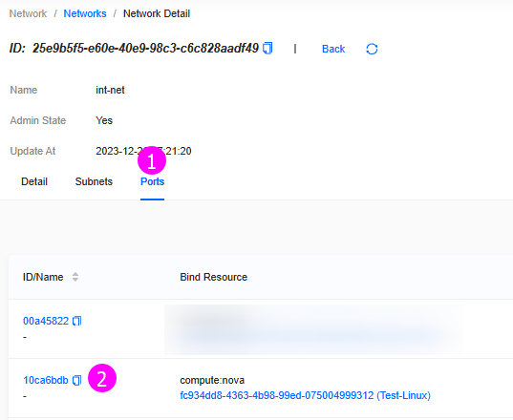Click the Network breadcrumb item
The image size is (513, 420).
28,13
